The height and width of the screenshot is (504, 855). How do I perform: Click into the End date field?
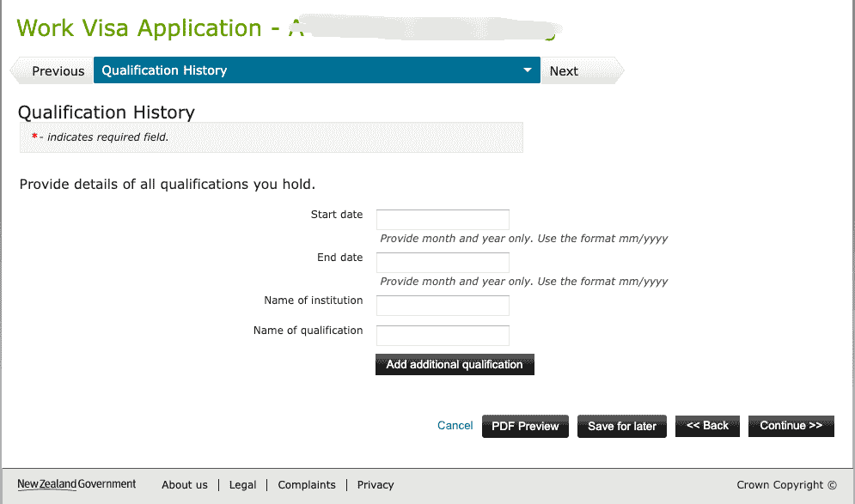[443, 263]
